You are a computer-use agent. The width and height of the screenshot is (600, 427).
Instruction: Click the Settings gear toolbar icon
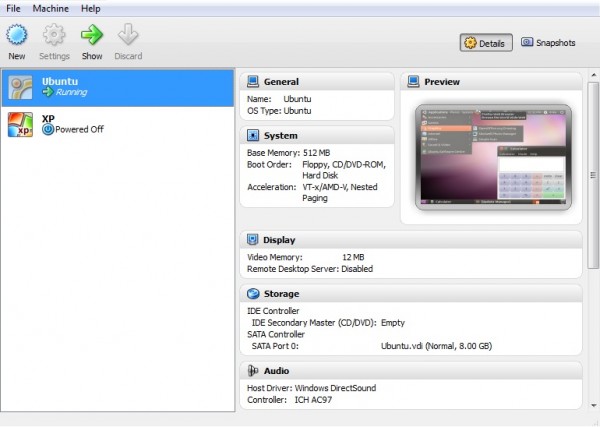pos(54,35)
